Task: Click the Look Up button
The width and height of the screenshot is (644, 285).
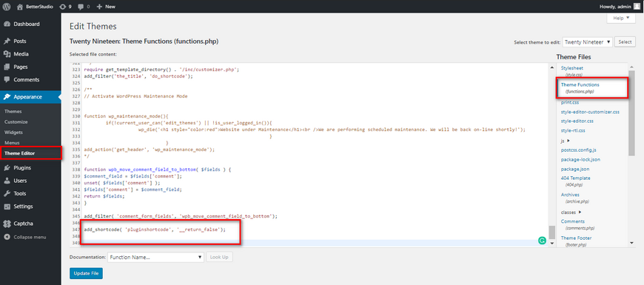Action: 219,257
